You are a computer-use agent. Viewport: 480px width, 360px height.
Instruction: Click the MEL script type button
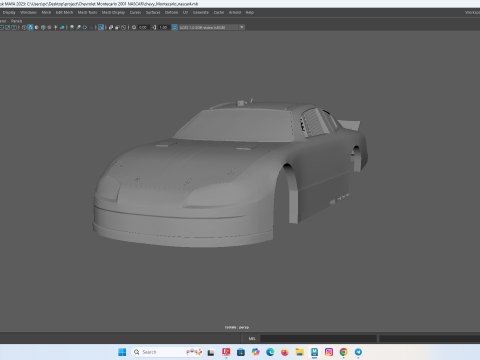pos(252,339)
